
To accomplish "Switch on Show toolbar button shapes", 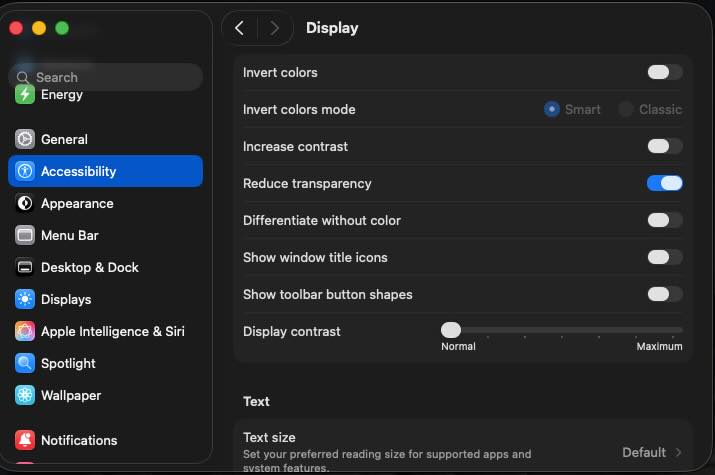I will coord(665,294).
